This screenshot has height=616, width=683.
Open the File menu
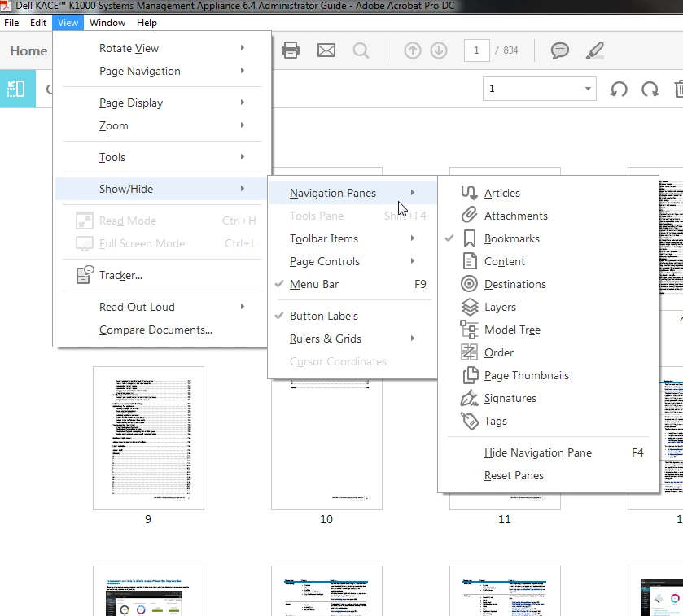(x=11, y=23)
